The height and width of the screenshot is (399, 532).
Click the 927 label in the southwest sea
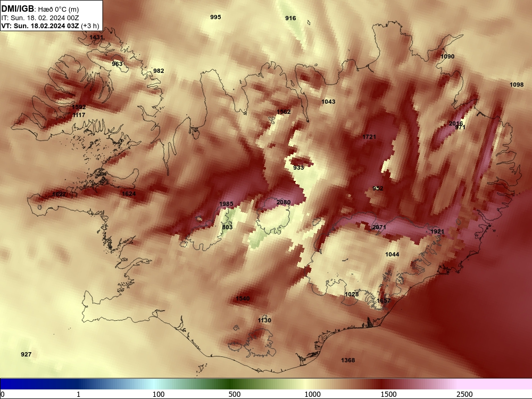(x=26, y=354)
